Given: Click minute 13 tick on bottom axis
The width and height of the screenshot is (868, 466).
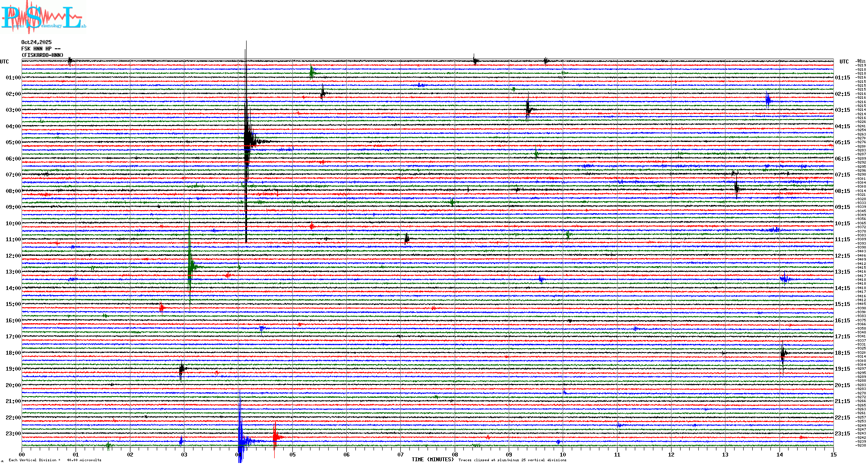Looking at the screenshot, I should pyautogui.click(x=725, y=454).
